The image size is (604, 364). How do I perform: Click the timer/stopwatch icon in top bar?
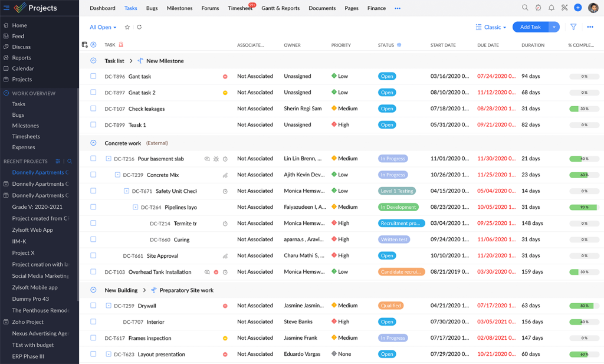pyautogui.click(x=538, y=8)
